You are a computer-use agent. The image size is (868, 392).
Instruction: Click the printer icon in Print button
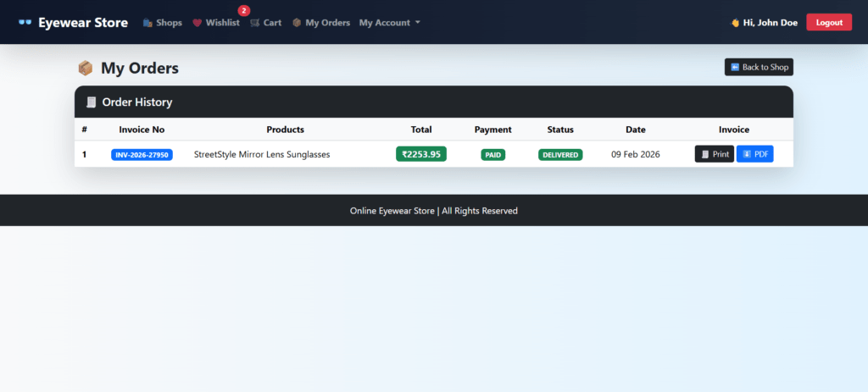(x=704, y=155)
